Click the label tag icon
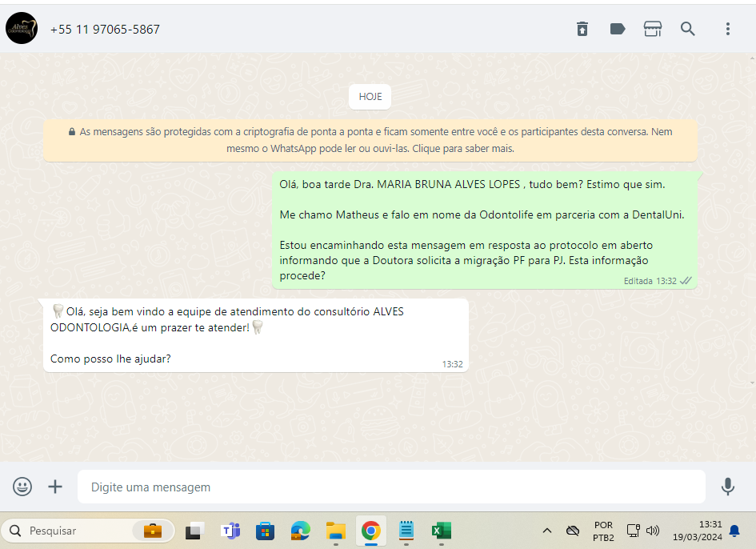756x549 pixels. tap(617, 29)
